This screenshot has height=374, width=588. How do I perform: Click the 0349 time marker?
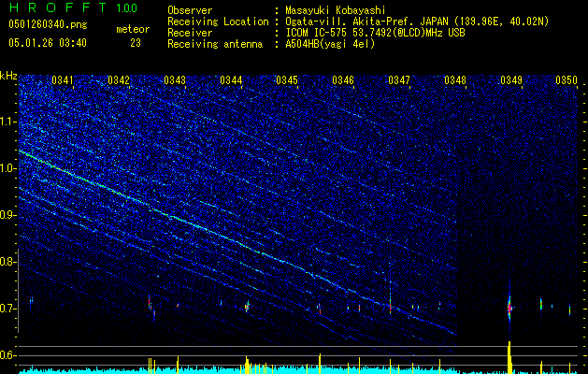coord(511,80)
